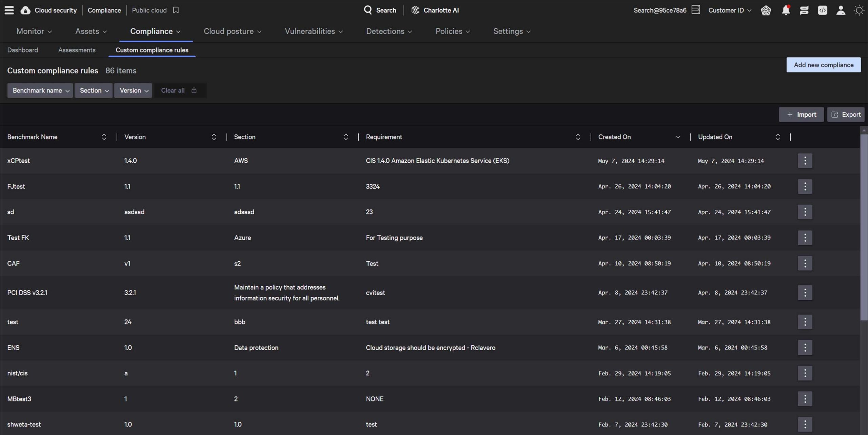Click the Public cloud breadcrumb

click(149, 10)
